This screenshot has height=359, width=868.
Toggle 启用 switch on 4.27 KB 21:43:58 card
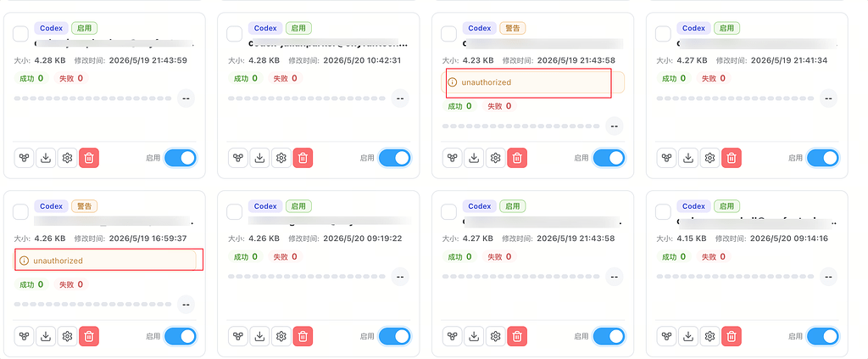(x=609, y=336)
